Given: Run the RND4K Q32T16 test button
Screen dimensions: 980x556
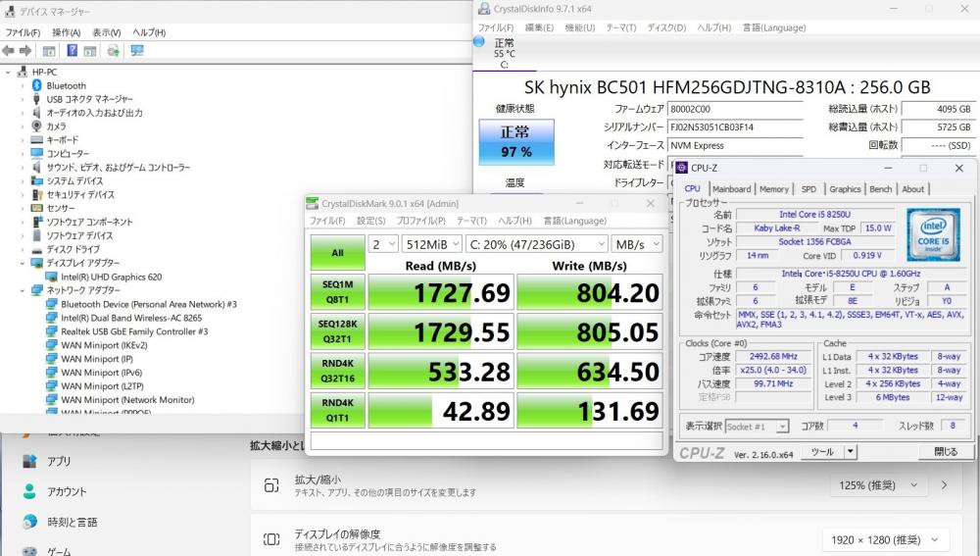Looking at the screenshot, I should pyautogui.click(x=337, y=371).
